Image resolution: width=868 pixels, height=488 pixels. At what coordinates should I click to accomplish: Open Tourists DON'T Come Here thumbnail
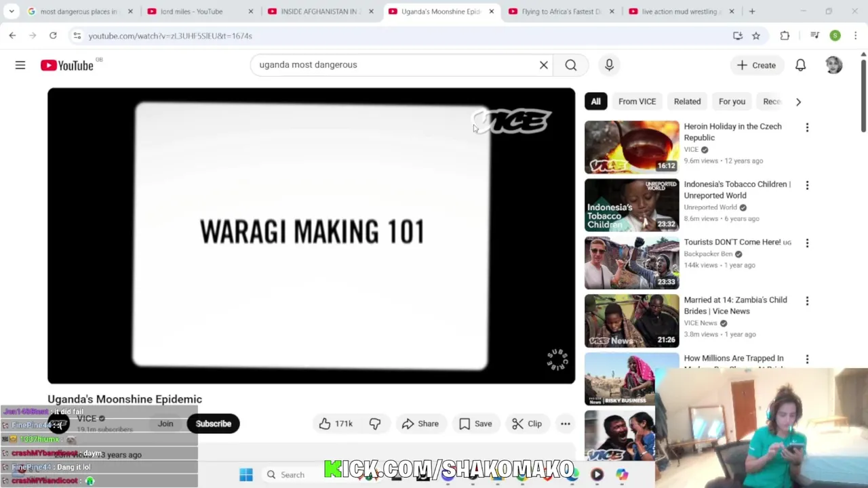[x=631, y=263]
